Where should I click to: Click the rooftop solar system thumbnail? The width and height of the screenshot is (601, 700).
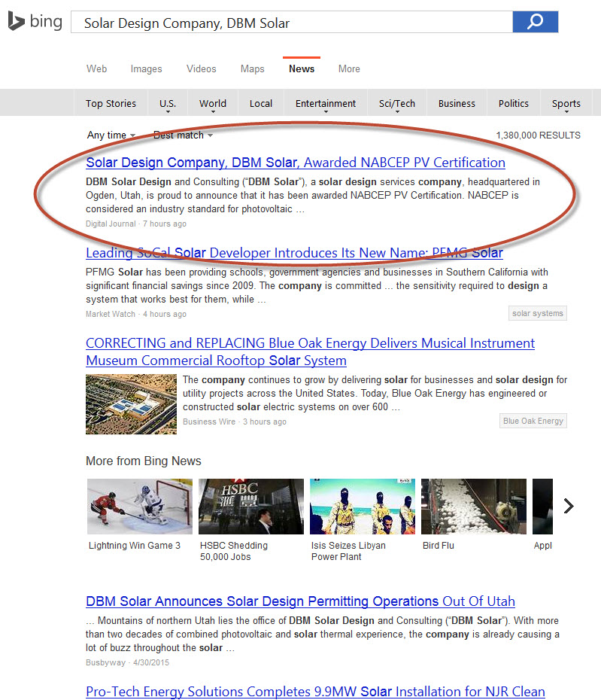coord(131,404)
